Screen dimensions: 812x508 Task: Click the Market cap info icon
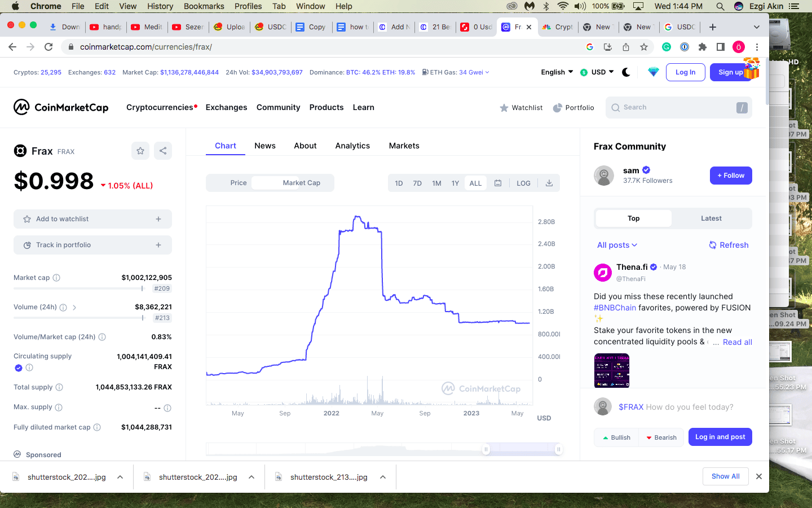pyautogui.click(x=56, y=278)
